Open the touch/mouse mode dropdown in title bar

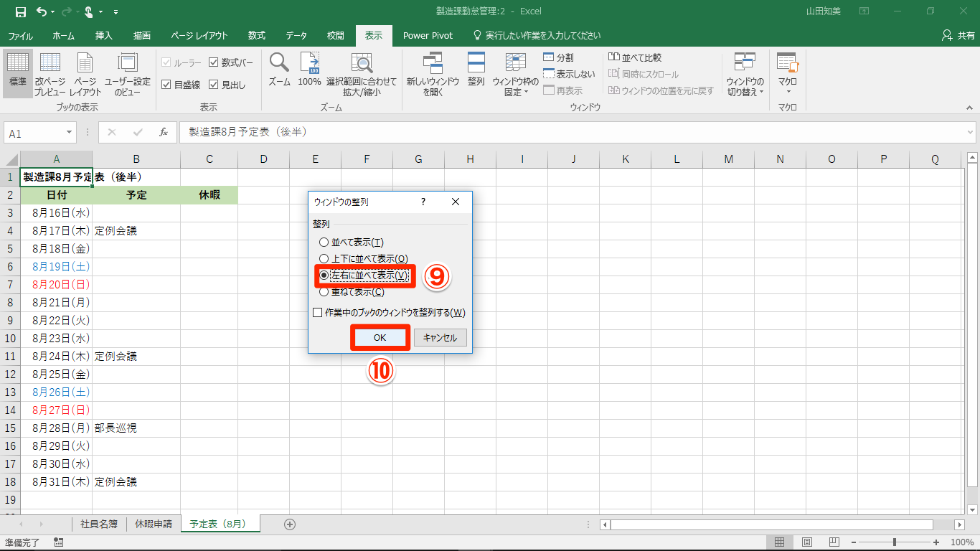tap(100, 11)
